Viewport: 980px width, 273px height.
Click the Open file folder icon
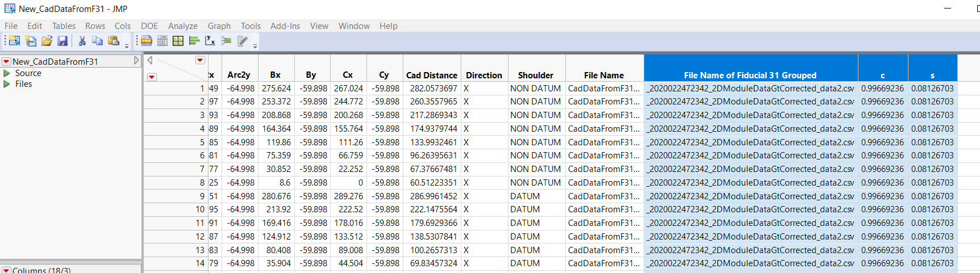(x=47, y=41)
